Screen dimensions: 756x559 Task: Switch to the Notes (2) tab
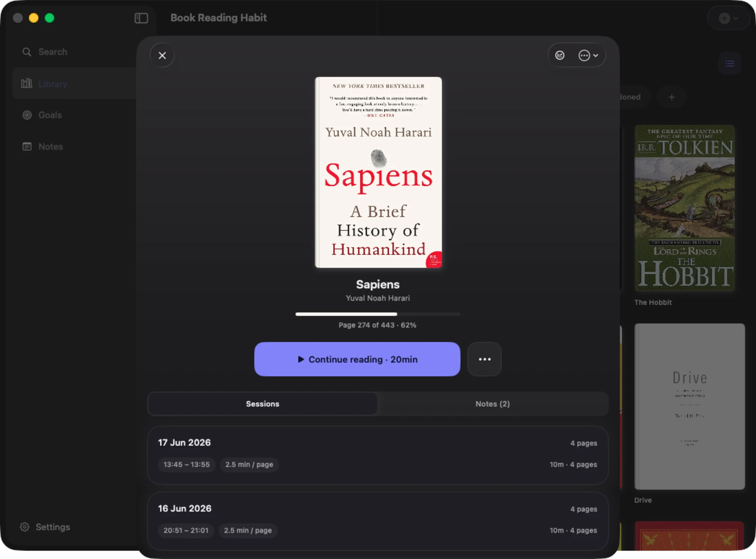click(492, 404)
